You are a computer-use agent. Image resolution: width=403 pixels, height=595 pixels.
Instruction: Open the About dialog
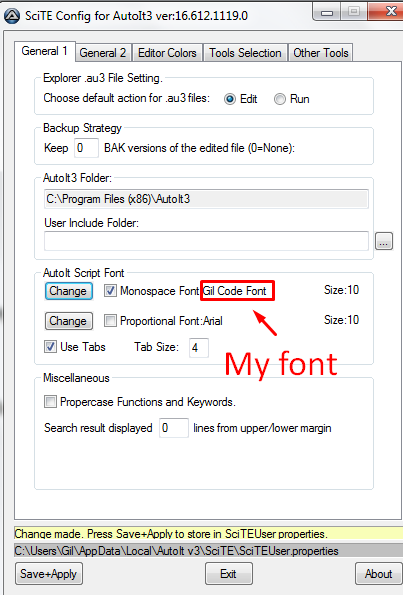coord(379,574)
